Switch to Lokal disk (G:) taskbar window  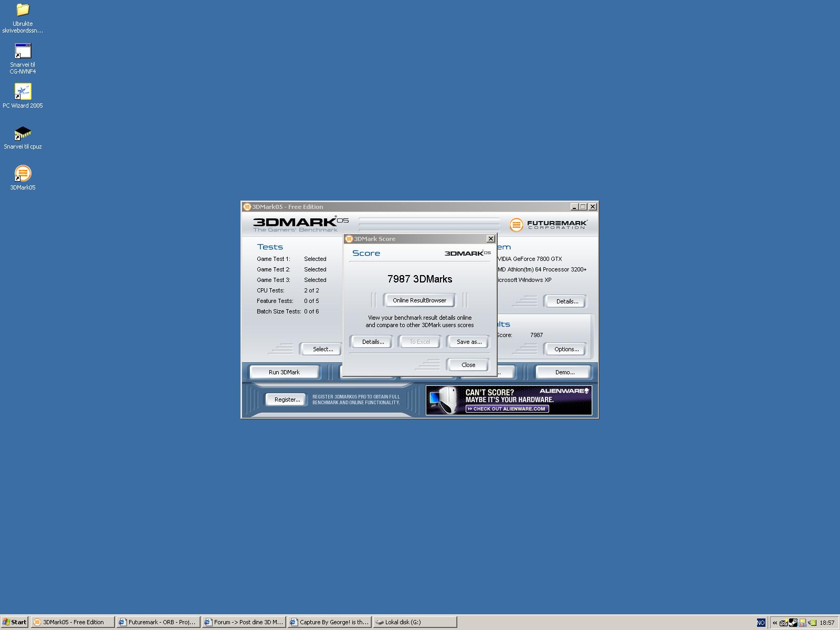coord(415,622)
